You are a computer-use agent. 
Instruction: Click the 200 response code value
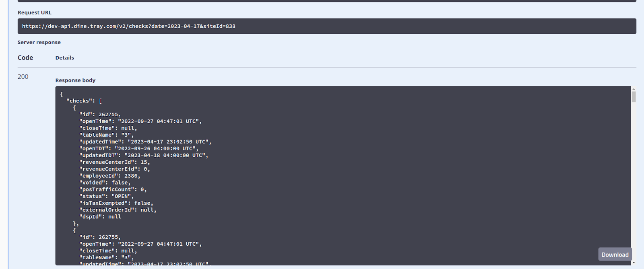tap(23, 76)
